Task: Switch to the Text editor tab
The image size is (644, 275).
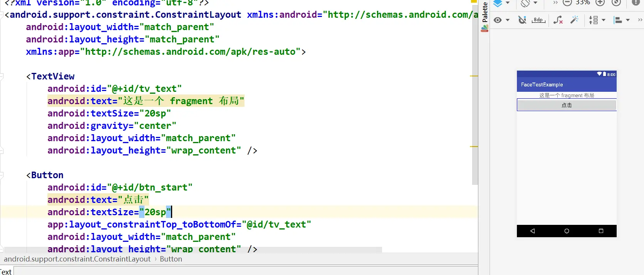Action: 6,272
